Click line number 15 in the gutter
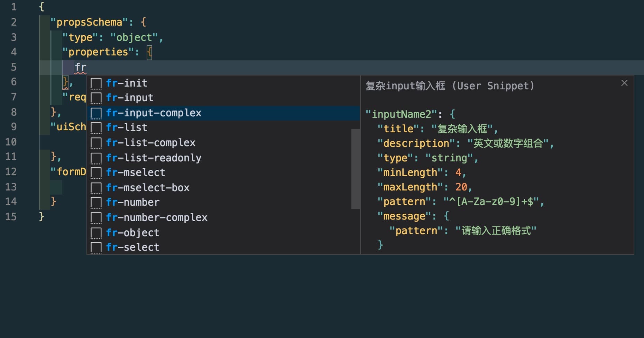This screenshot has width=644, height=338. click(11, 217)
